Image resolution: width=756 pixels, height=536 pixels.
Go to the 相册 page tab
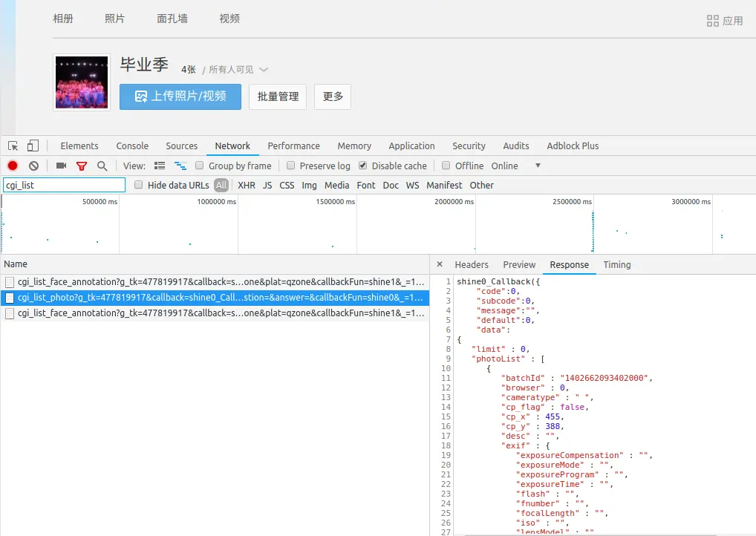63,19
